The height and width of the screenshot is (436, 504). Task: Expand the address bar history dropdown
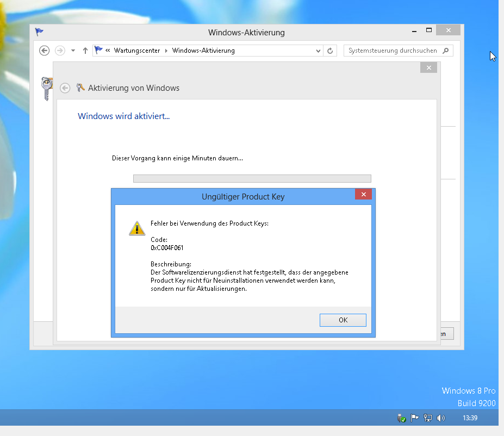click(x=318, y=51)
